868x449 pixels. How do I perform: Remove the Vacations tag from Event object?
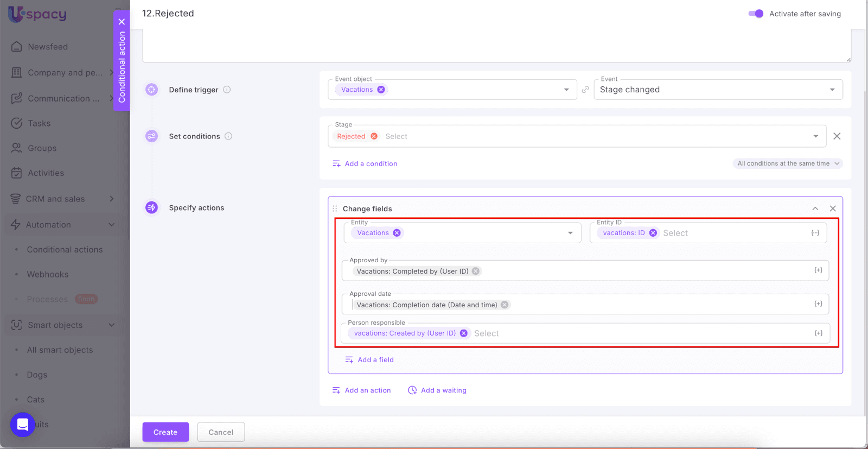pos(381,90)
